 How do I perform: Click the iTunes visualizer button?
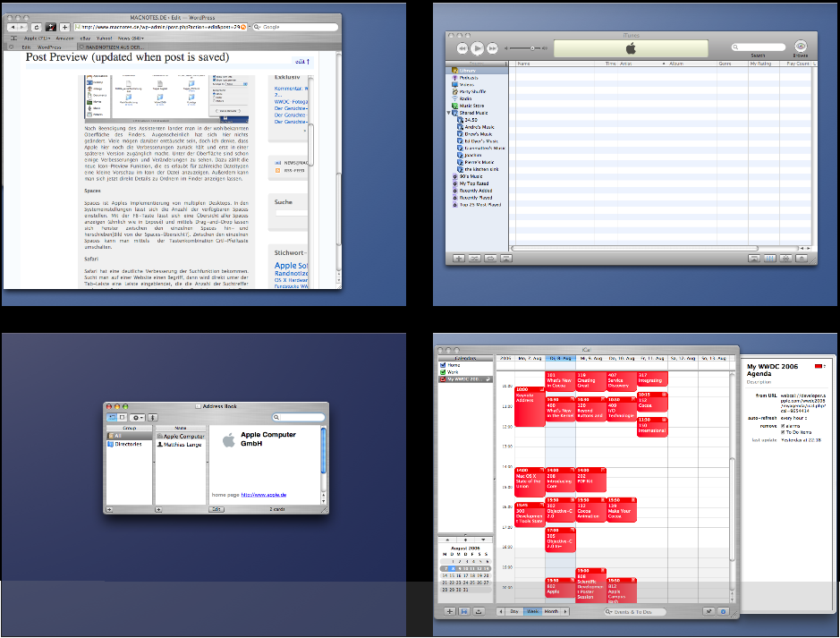pyautogui.click(x=785, y=259)
